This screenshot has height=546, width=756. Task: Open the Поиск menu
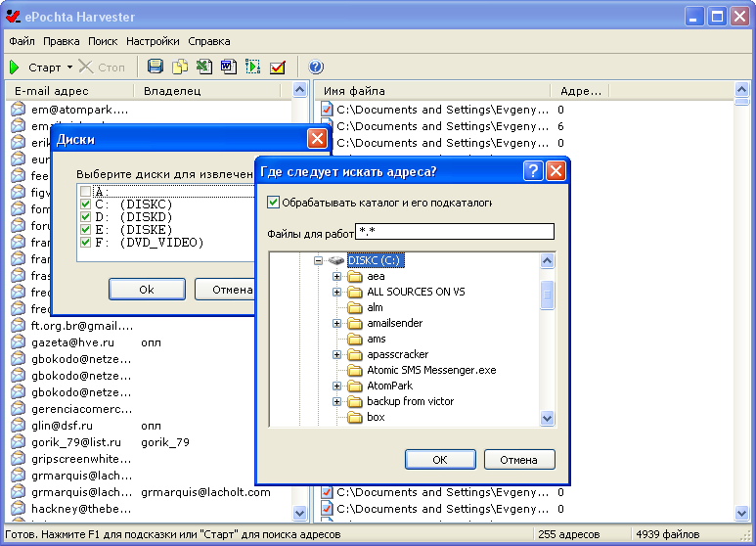pos(103,41)
